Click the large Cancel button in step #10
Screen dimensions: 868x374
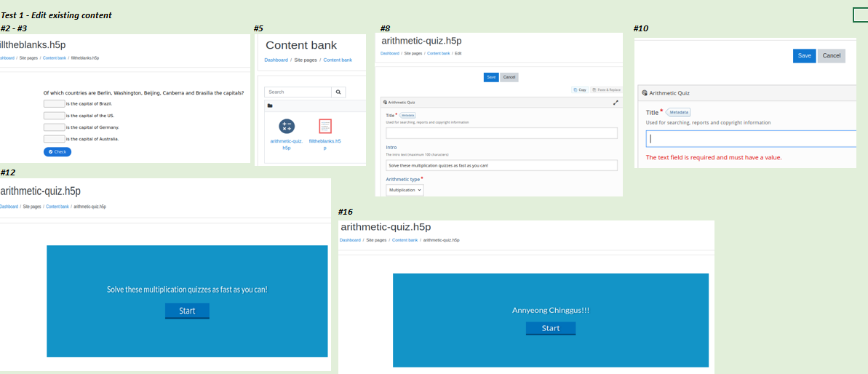(x=832, y=56)
